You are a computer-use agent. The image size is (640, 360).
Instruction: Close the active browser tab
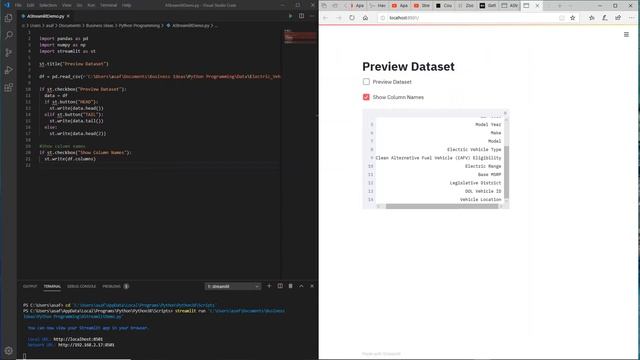tap(537, 6)
